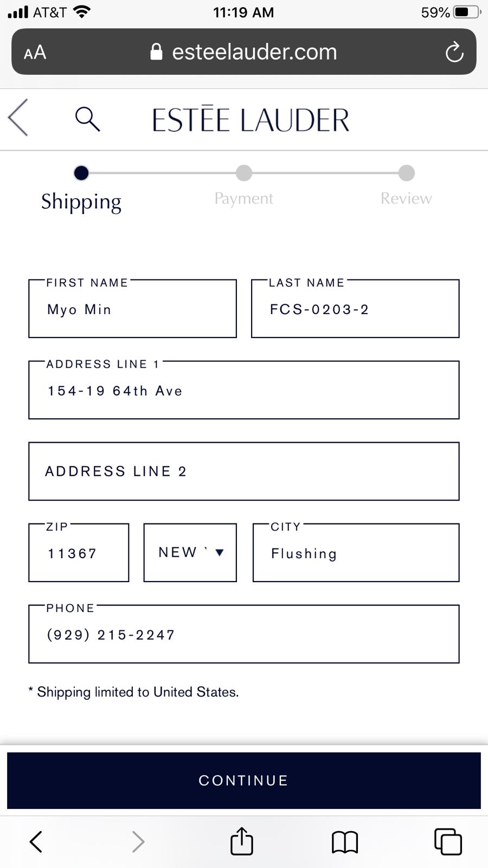Click the Address Line 2 field
488x868 pixels.
[243, 471]
